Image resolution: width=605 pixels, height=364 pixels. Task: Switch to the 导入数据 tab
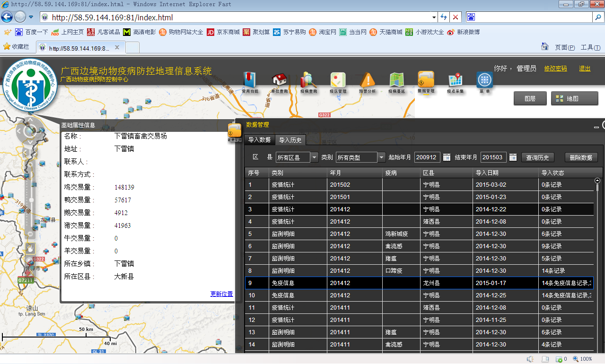pyautogui.click(x=260, y=140)
